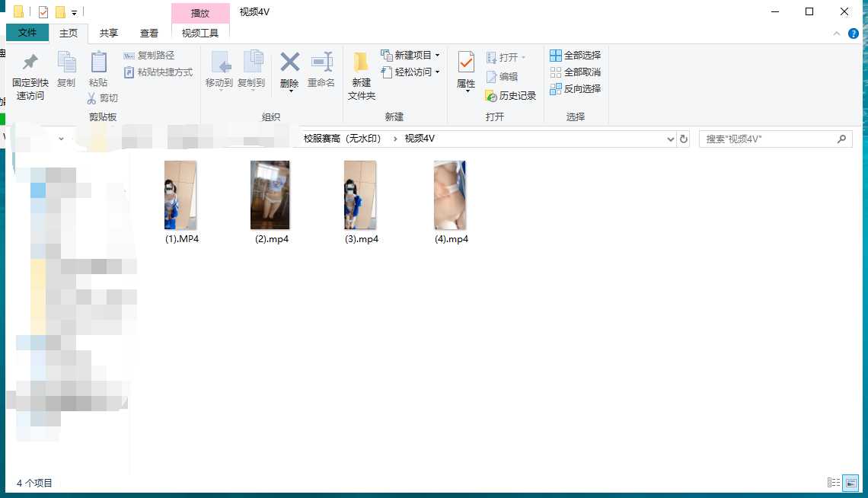Click Select None (全部取消)

pyautogui.click(x=575, y=72)
